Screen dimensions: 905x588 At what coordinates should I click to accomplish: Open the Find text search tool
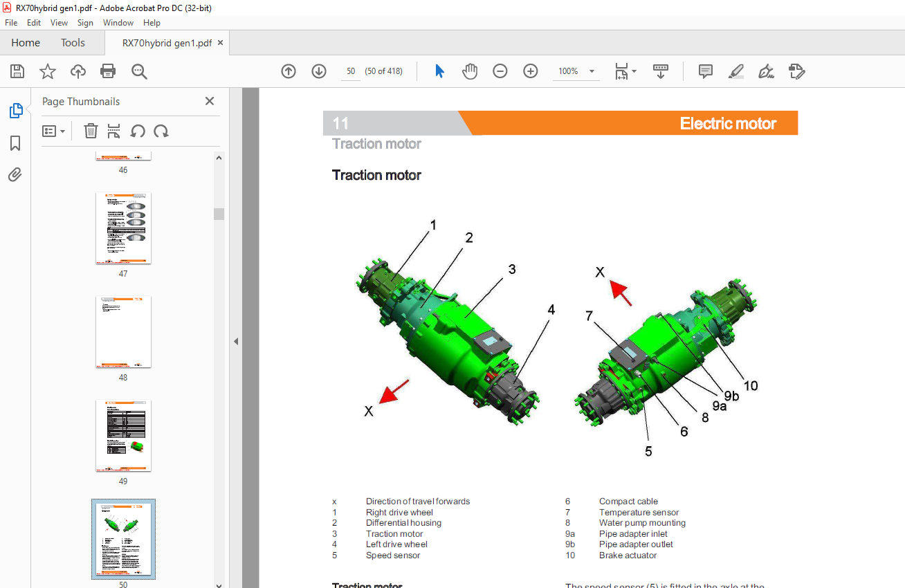[x=139, y=71]
